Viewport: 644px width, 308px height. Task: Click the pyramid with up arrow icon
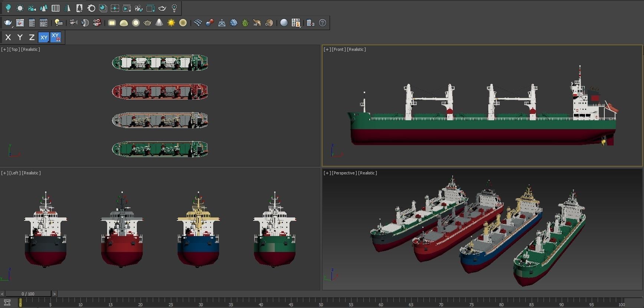pos(222,23)
